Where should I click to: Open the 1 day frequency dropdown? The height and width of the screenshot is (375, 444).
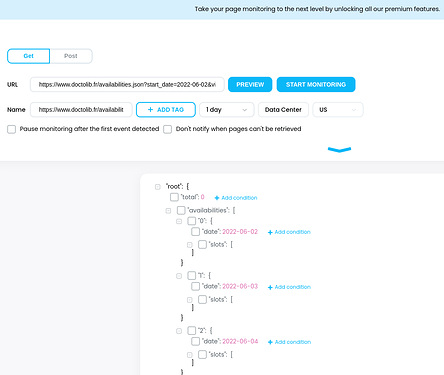(x=227, y=110)
